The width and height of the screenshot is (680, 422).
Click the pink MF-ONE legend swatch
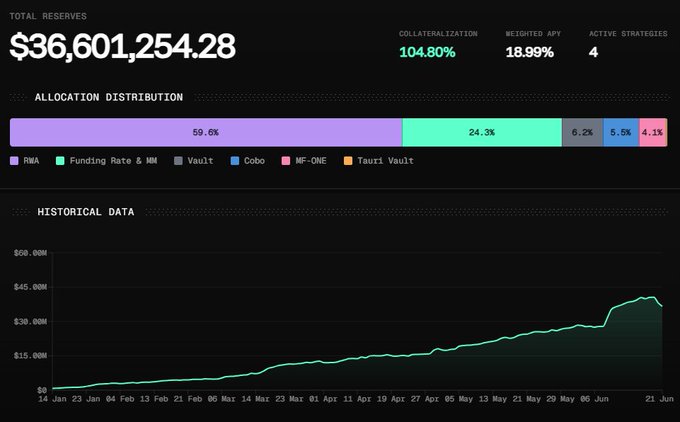pyautogui.click(x=286, y=161)
